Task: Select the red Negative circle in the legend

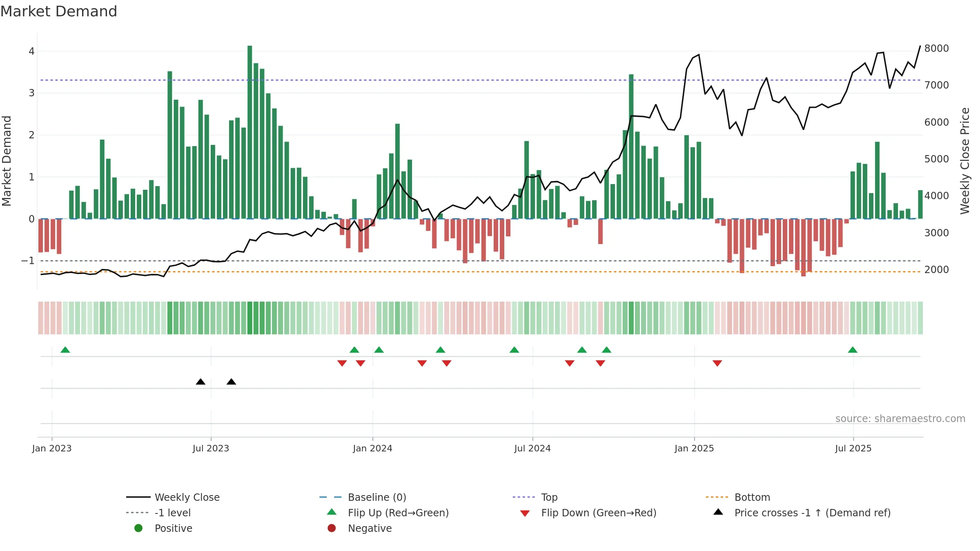Action: [332, 528]
